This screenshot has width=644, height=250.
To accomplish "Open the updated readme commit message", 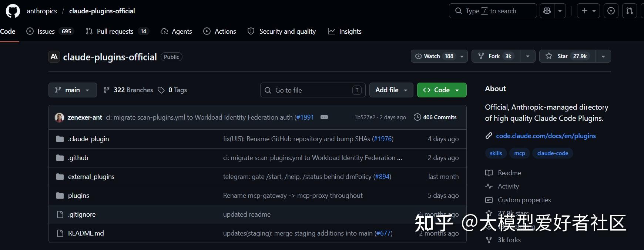I will (x=247, y=214).
